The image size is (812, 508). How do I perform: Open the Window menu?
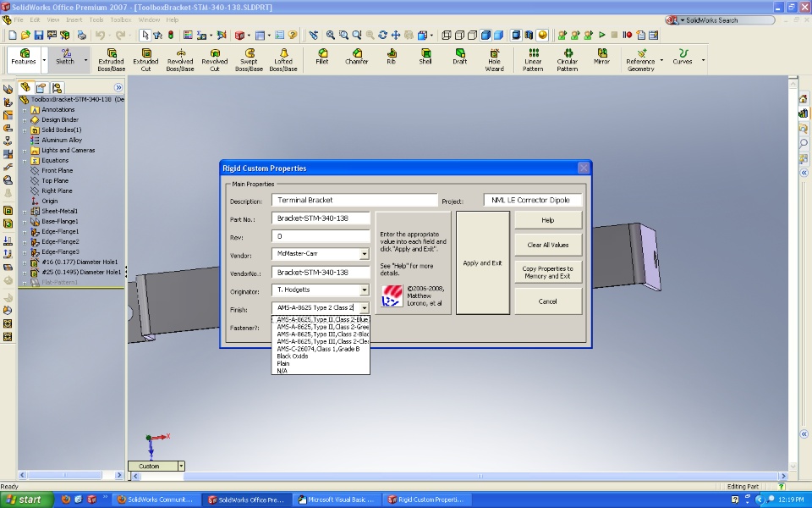point(149,19)
